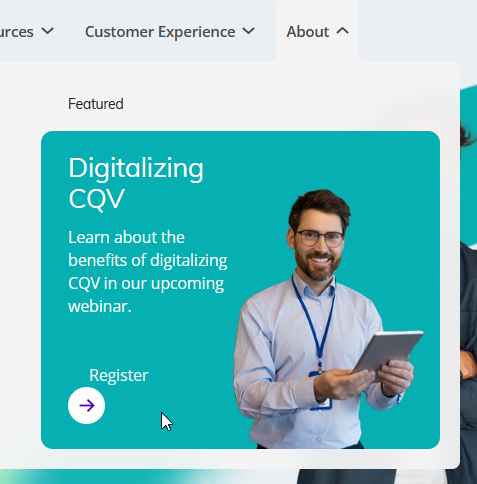The width and height of the screenshot is (477, 484).
Task: Click the tablet held by the man
Action: click(x=388, y=350)
